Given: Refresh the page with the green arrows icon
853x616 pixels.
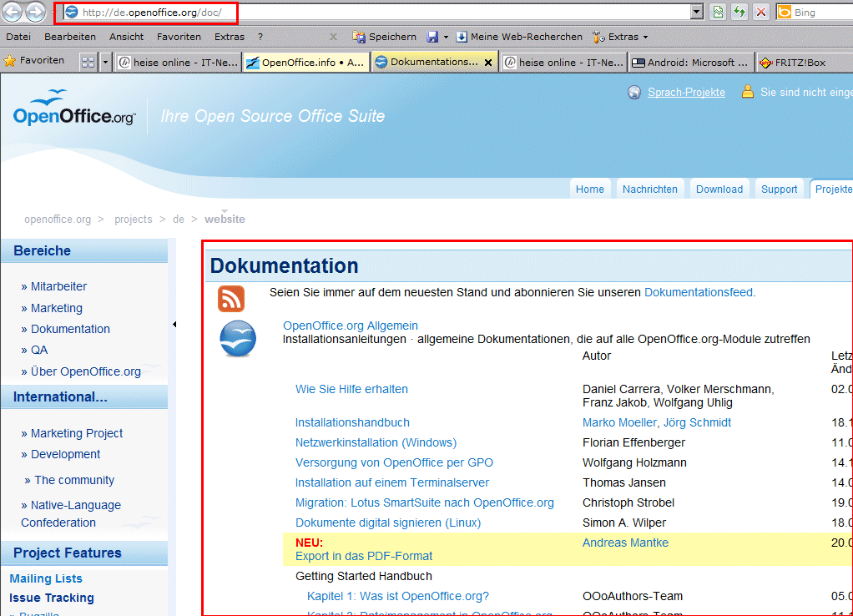Looking at the screenshot, I should (x=739, y=12).
